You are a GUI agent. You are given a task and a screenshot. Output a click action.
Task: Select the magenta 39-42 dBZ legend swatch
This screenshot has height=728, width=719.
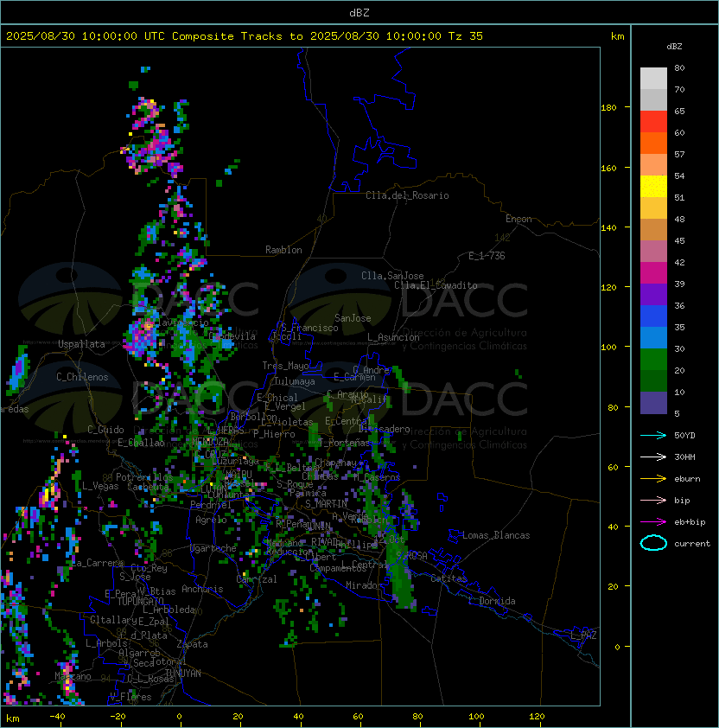pos(653,273)
